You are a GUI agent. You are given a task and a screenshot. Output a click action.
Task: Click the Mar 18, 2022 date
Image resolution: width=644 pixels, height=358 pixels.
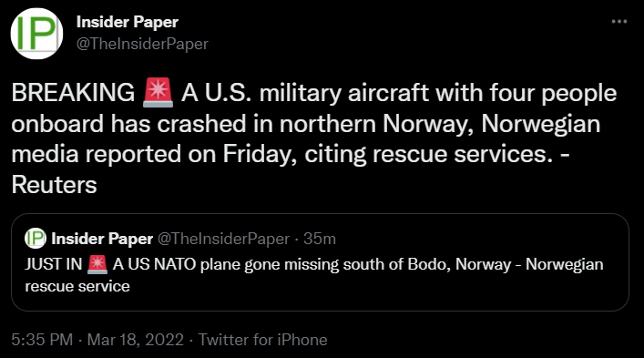136,340
